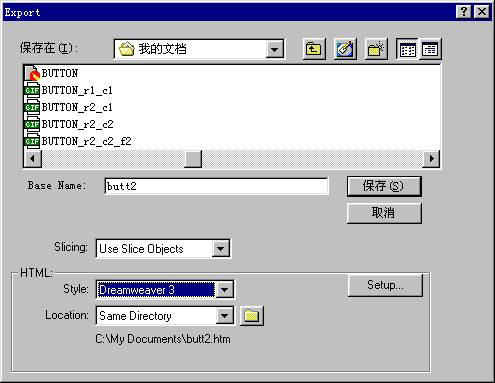This screenshot has height=383, width=495.
Task: Switch to details view mode
Action: (x=430, y=49)
